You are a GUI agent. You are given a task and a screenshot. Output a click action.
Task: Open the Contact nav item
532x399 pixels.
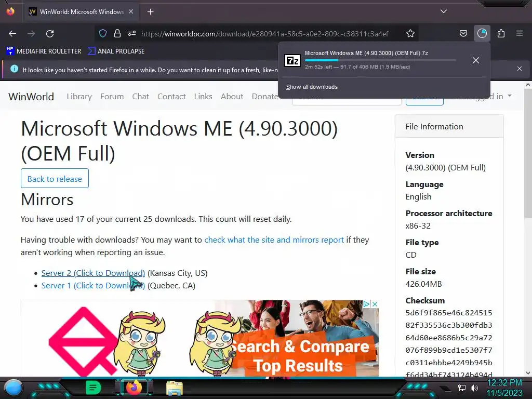pyautogui.click(x=171, y=96)
